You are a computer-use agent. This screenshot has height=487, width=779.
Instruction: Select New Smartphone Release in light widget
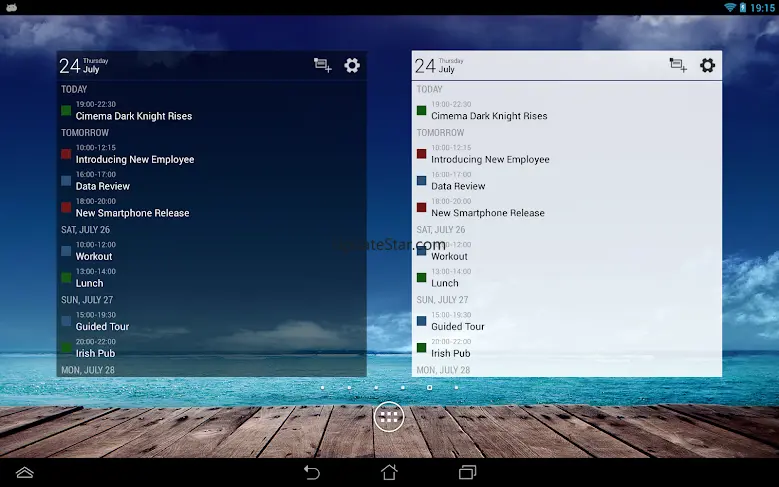pyautogui.click(x=488, y=213)
